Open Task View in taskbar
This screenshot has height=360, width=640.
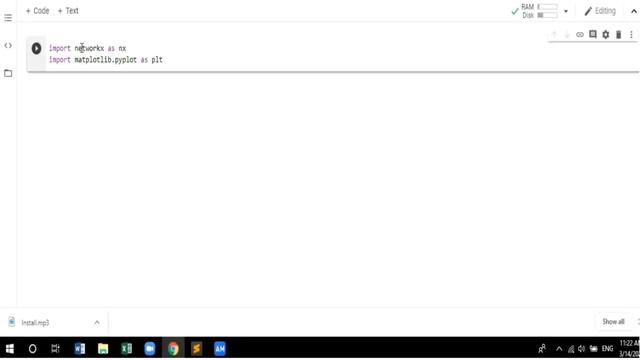[x=56, y=349]
